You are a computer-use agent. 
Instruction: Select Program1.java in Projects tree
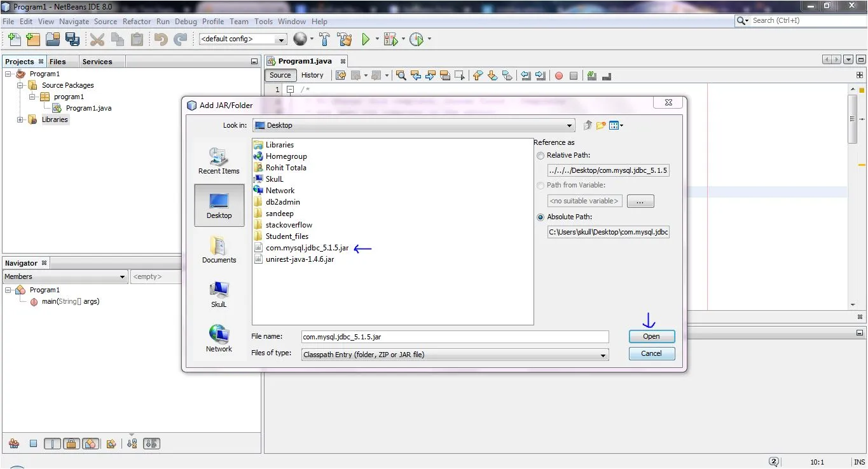click(88, 108)
